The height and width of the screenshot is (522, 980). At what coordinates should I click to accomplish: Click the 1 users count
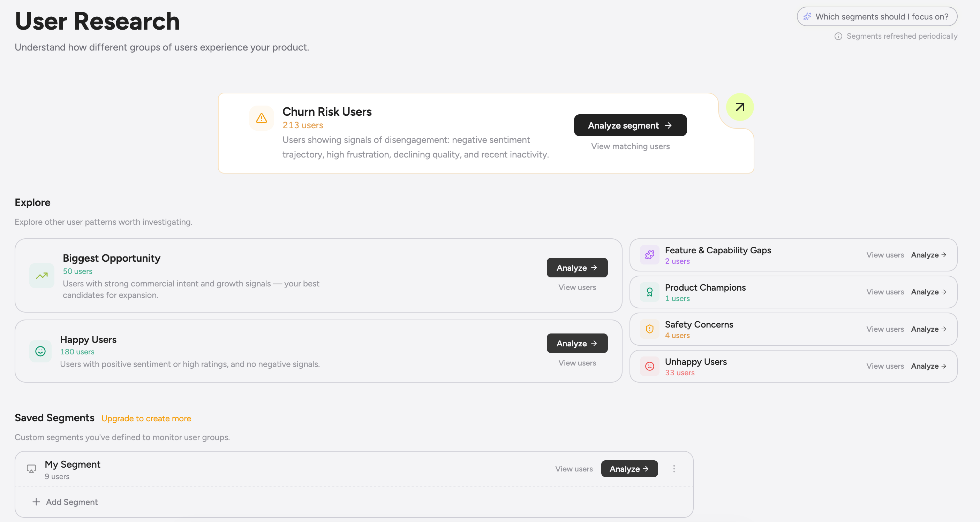point(677,298)
